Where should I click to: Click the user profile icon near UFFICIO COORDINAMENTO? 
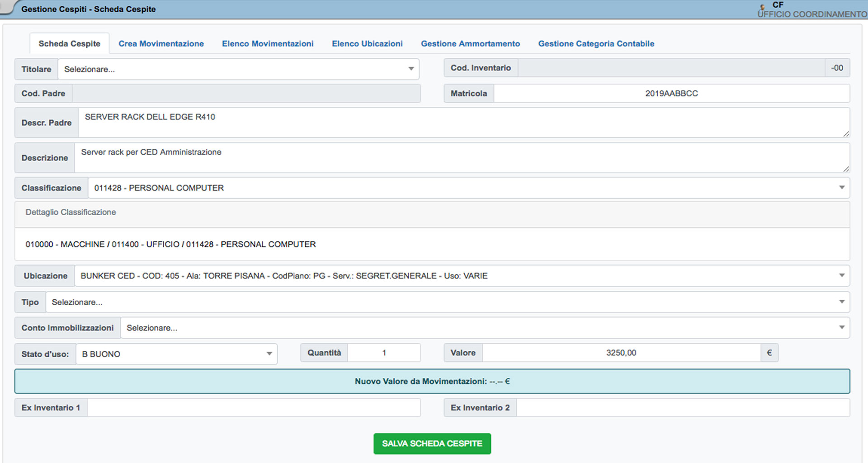click(762, 8)
